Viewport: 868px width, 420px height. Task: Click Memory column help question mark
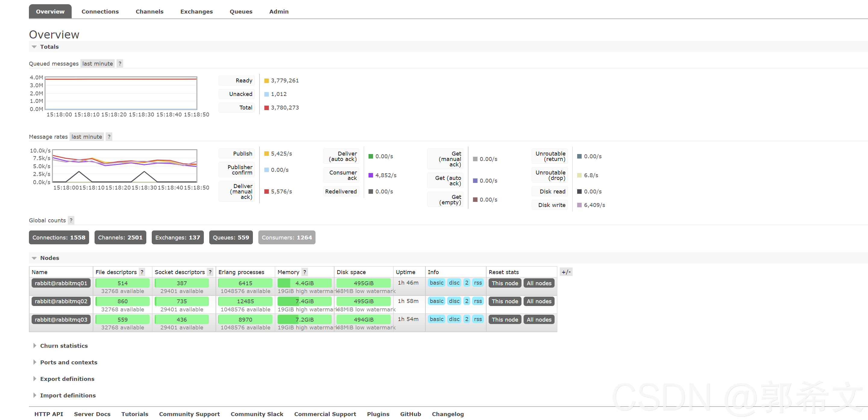pos(305,272)
